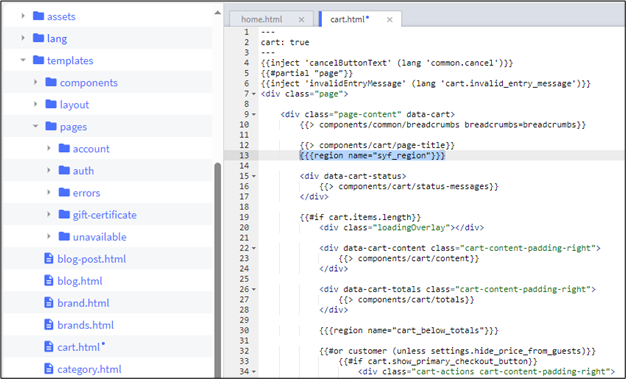This screenshot has width=626, height=379.
Task: Open brand.html from file tree
Action: [x=83, y=303]
